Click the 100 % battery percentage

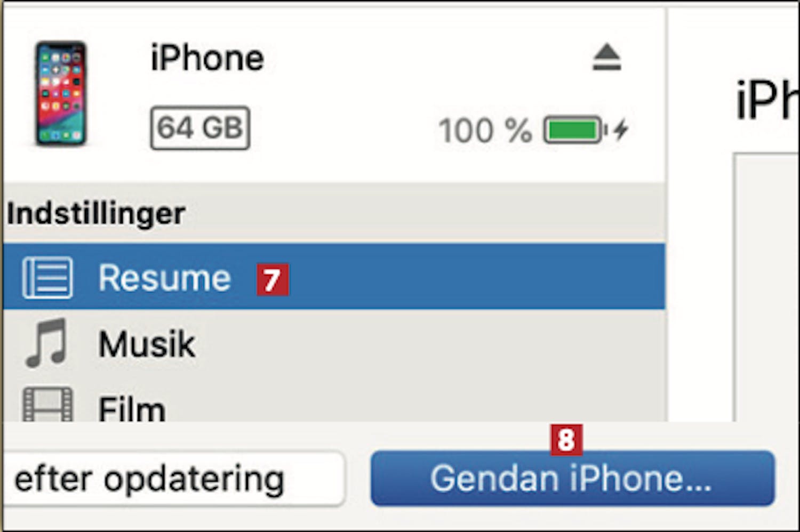pyautogui.click(x=485, y=130)
